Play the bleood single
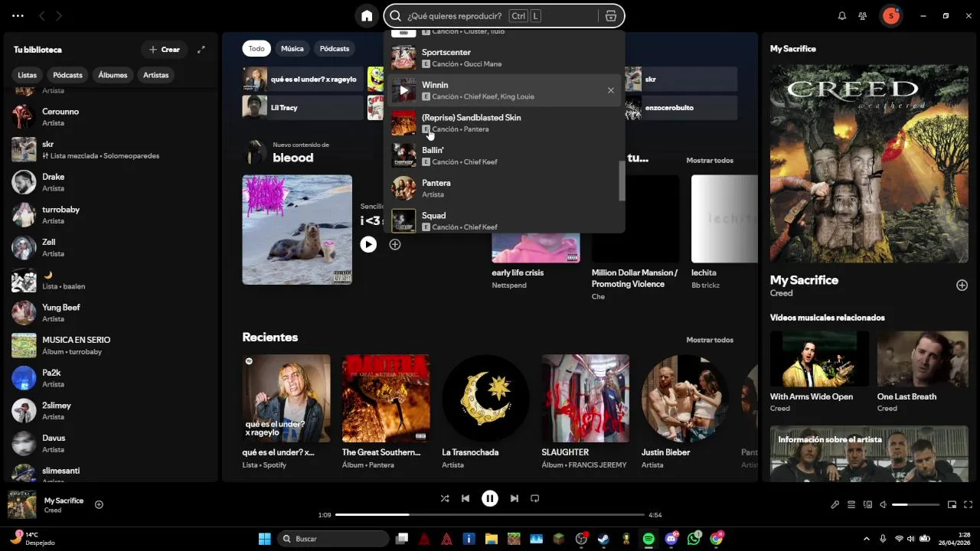Screen dimensions: 980x551 point(368,245)
